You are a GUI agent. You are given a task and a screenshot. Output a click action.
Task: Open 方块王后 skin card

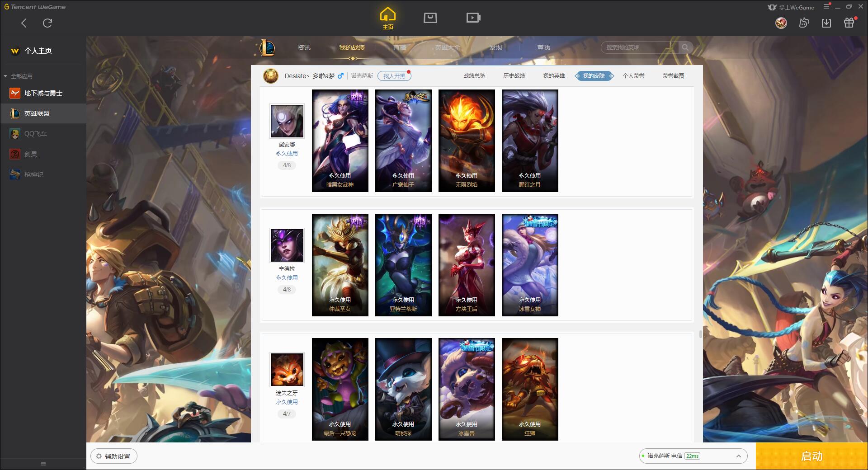(x=467, y=265)
